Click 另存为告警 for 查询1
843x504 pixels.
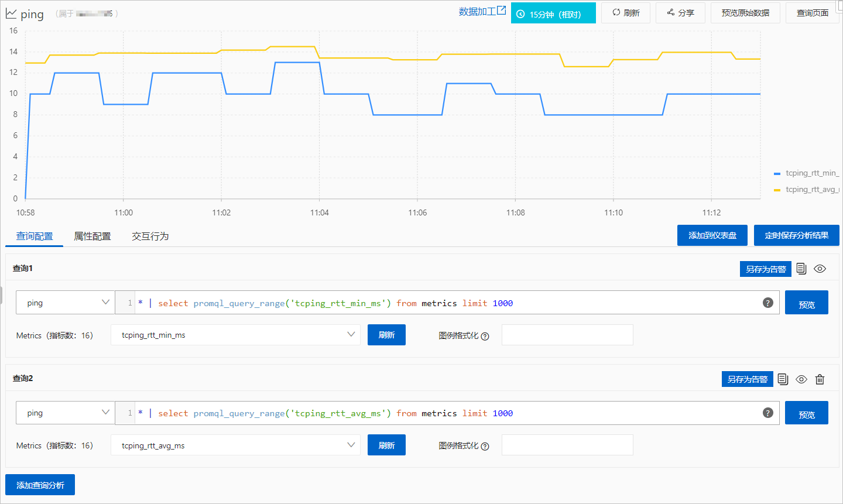[x=766, y=269]
